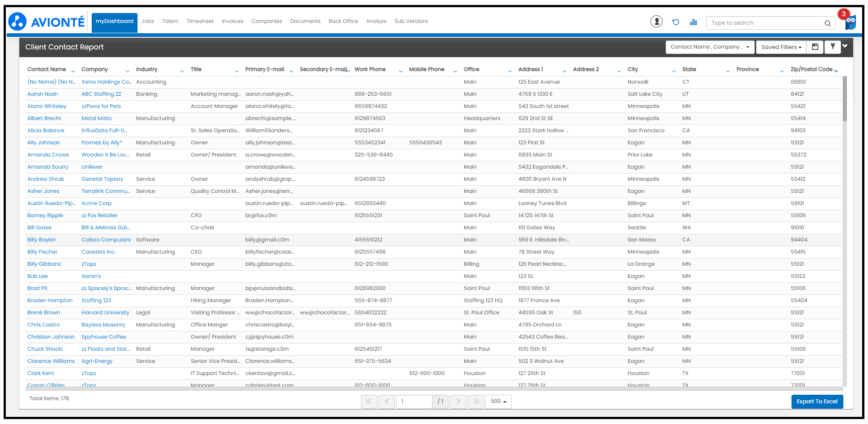Open the Back Office menu
The width and height of the screenshot is (868, 424).
point(343,21)
